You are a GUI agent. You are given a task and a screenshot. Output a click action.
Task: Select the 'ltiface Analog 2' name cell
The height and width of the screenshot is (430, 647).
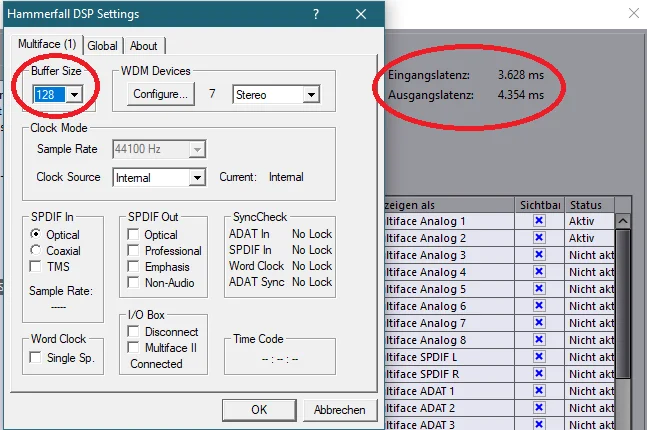coord(449,238)
